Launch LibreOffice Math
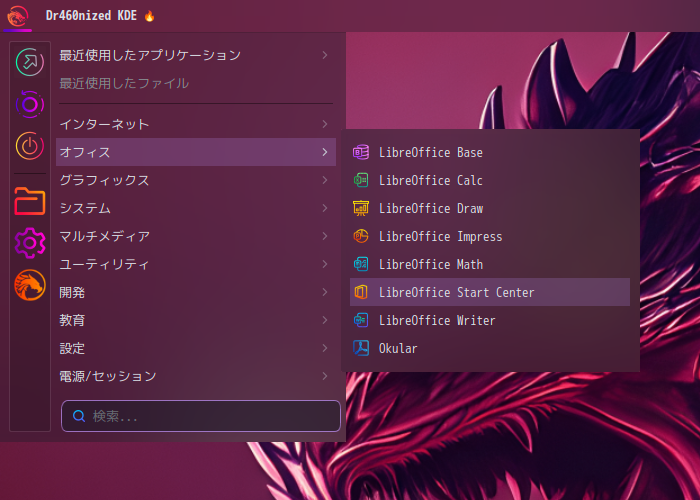Viewport: 700px width, 500px height. [490, 264]
